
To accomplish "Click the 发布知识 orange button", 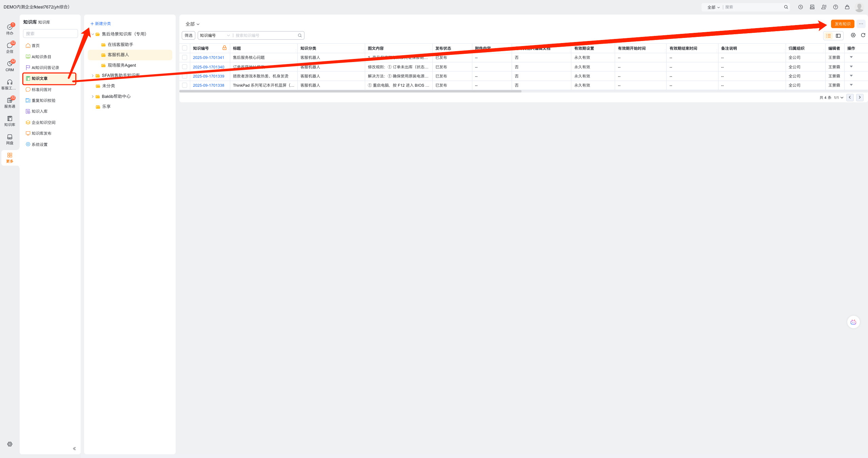I will pos(842,24).
